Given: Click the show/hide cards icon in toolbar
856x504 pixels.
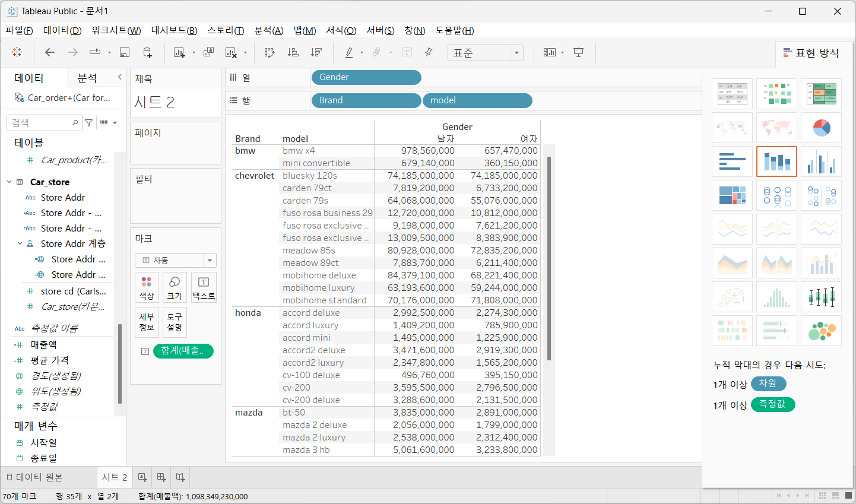Looking at the screenshot, I should tap(550, 52).
